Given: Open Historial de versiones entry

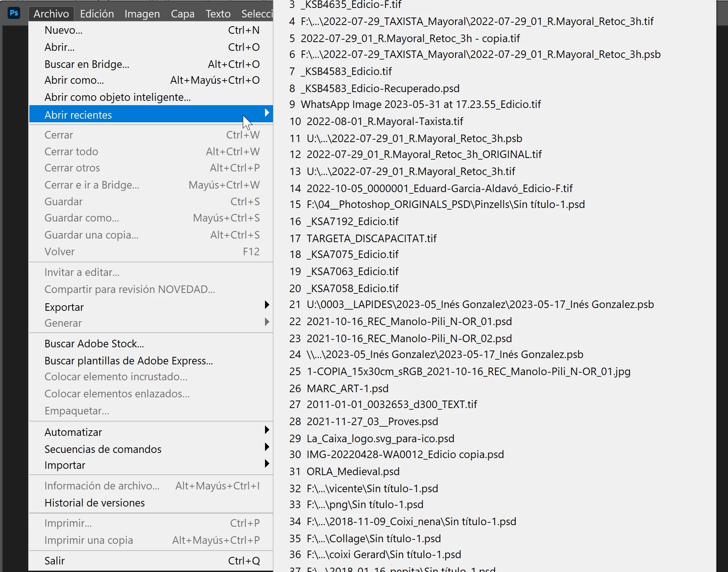Looking at the screenshot, I should point(151,503).
